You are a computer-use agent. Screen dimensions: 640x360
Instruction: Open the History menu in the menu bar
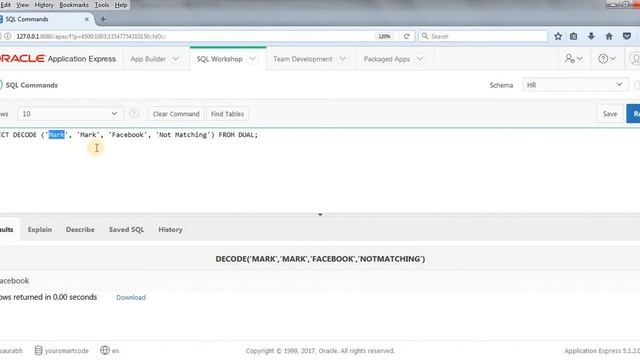pos(44,5)
